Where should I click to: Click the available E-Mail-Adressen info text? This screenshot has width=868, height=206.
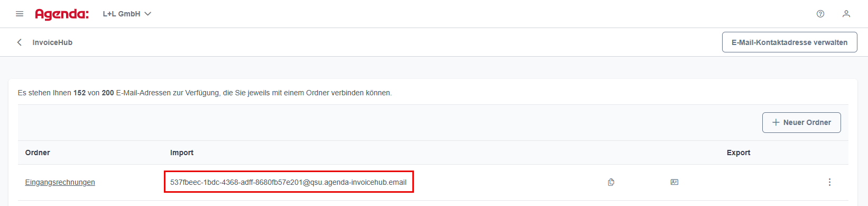click(x=205, y=93)
